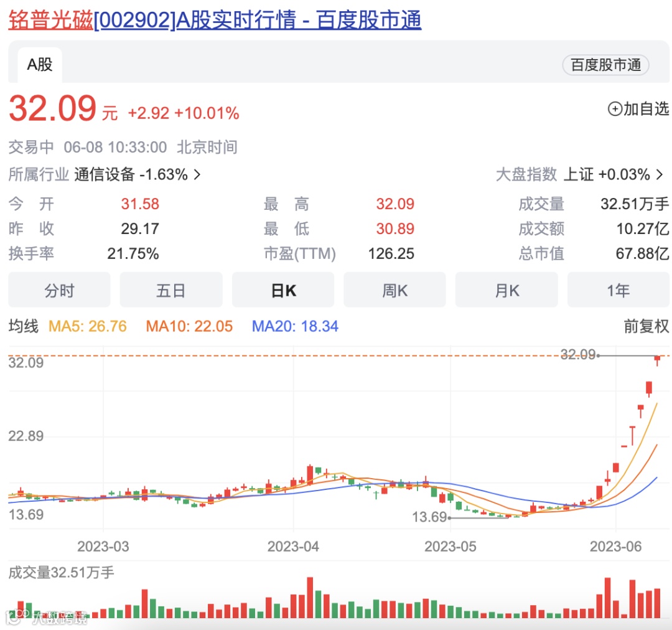Expand the 上证 index chevron
This screenshot has width=672, height=630.
[x=660, y=174]
